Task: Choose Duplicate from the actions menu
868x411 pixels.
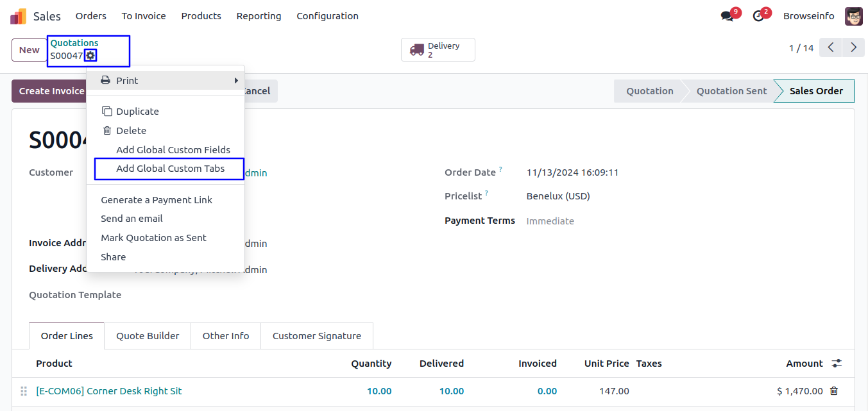Action: pyautogui.click(x=137, y=112)
